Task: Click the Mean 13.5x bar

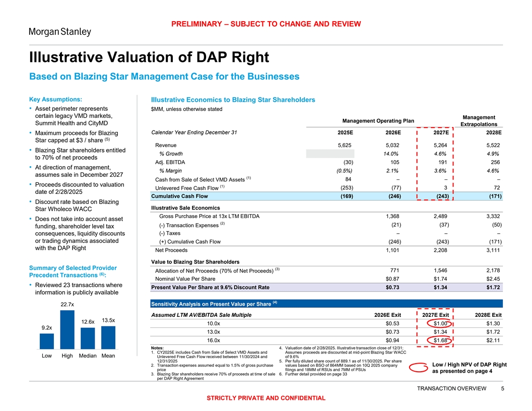Action: point(108,337)
